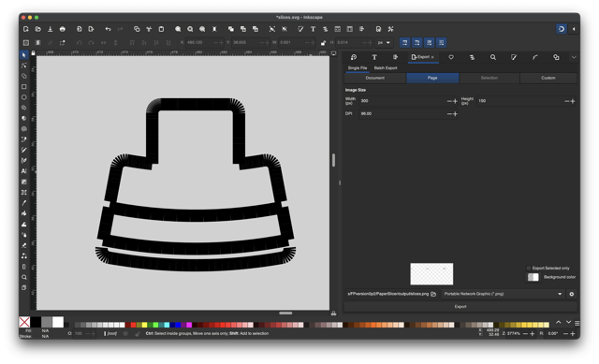This screenshot has height=364, width=599.
Task: Click the Print icon
Action: [63, 29]
